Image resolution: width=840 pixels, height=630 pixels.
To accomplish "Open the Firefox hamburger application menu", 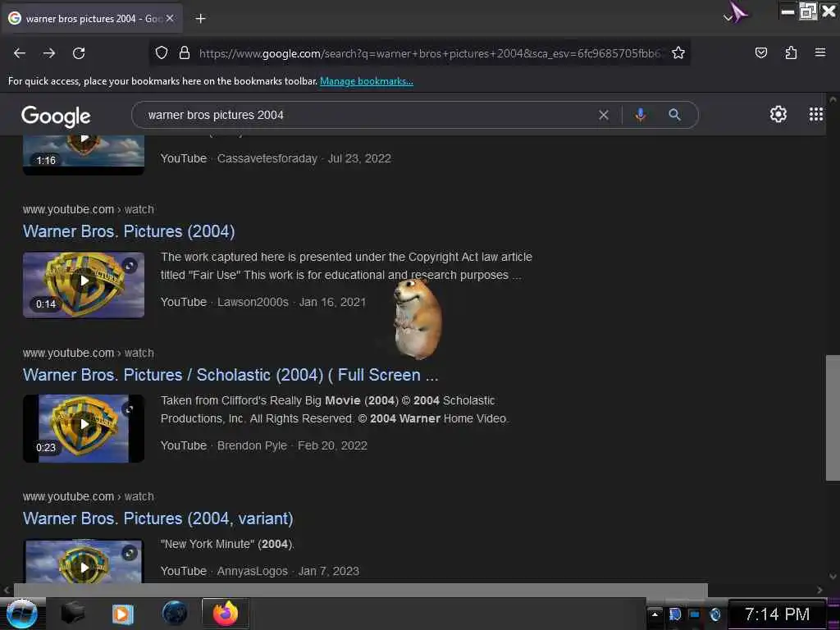I will coord(820,52).
